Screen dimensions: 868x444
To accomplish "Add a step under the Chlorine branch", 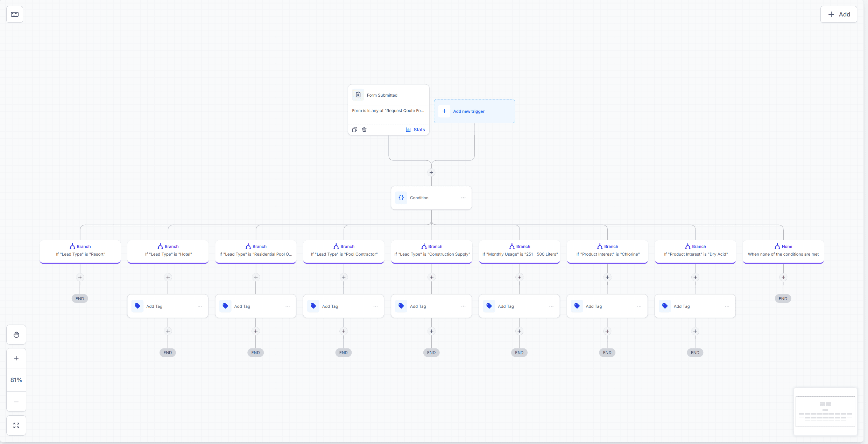I will click(x=607, y=277).
